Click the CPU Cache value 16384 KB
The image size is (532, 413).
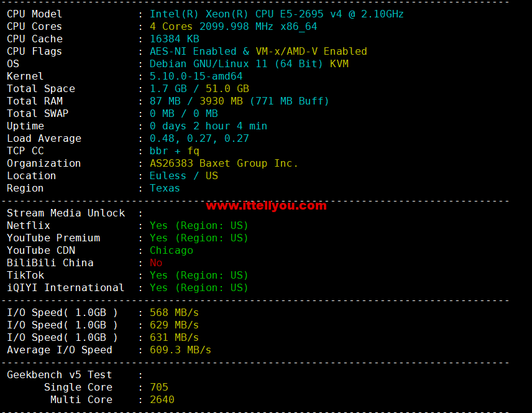(175, 39)
